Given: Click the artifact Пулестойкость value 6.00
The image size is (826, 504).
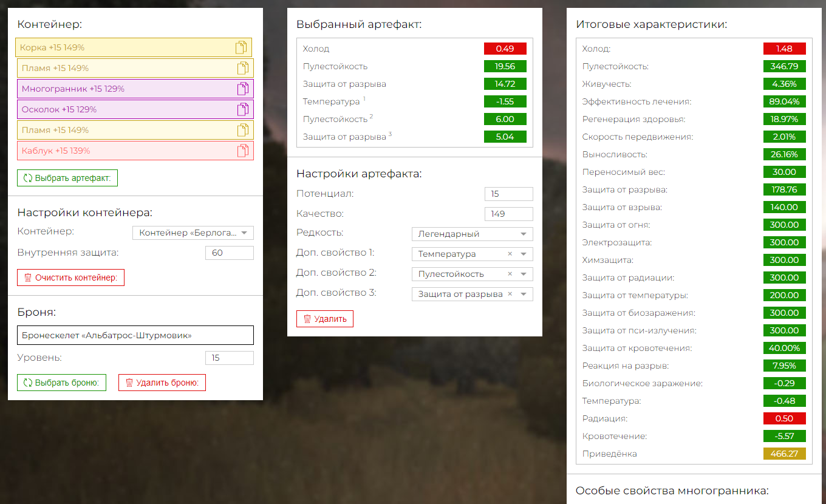Looking at the screenshot, I should point(505,119).
